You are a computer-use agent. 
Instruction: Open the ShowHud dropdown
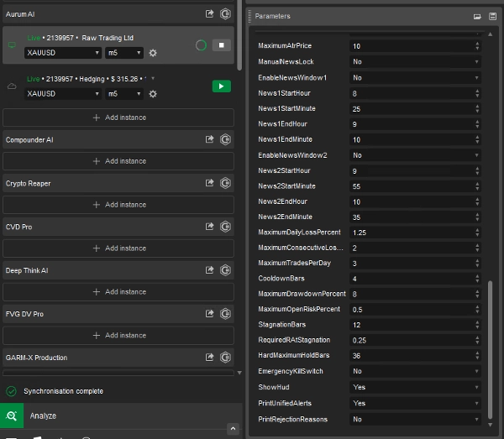pos(415,387)
